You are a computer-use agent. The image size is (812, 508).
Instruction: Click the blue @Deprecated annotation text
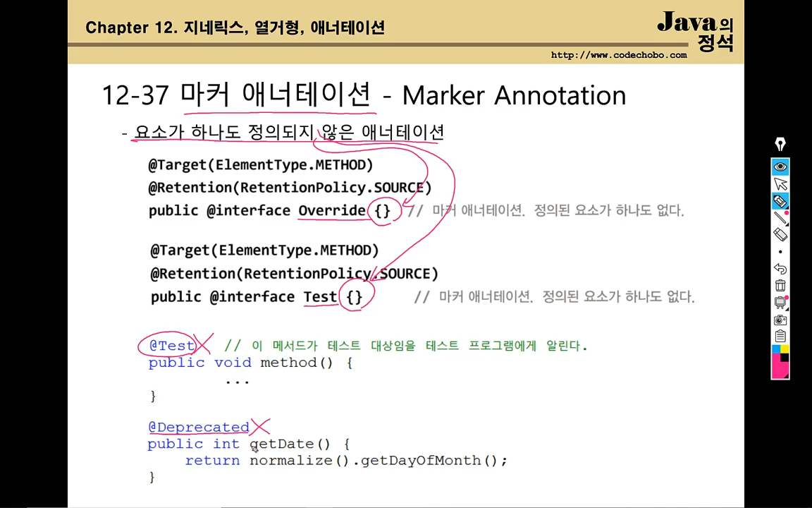pos(199,427)
